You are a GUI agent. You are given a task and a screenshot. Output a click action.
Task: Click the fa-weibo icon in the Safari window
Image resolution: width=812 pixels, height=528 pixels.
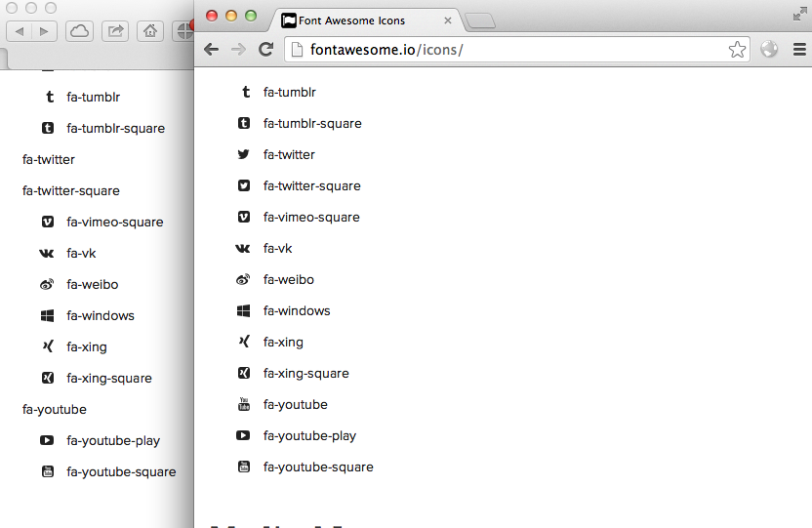coord(47,284)
